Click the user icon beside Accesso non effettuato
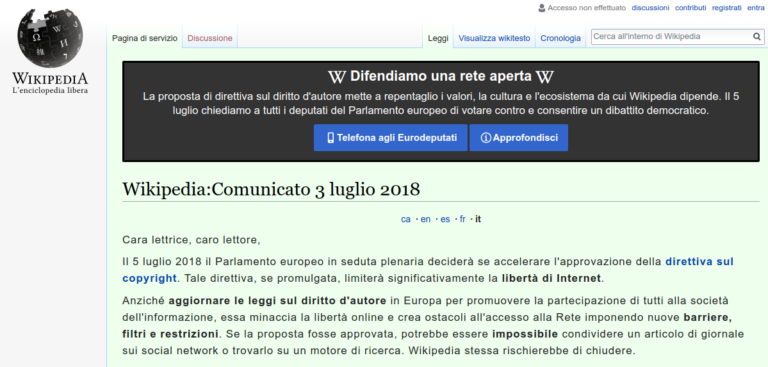 (542, 8)
